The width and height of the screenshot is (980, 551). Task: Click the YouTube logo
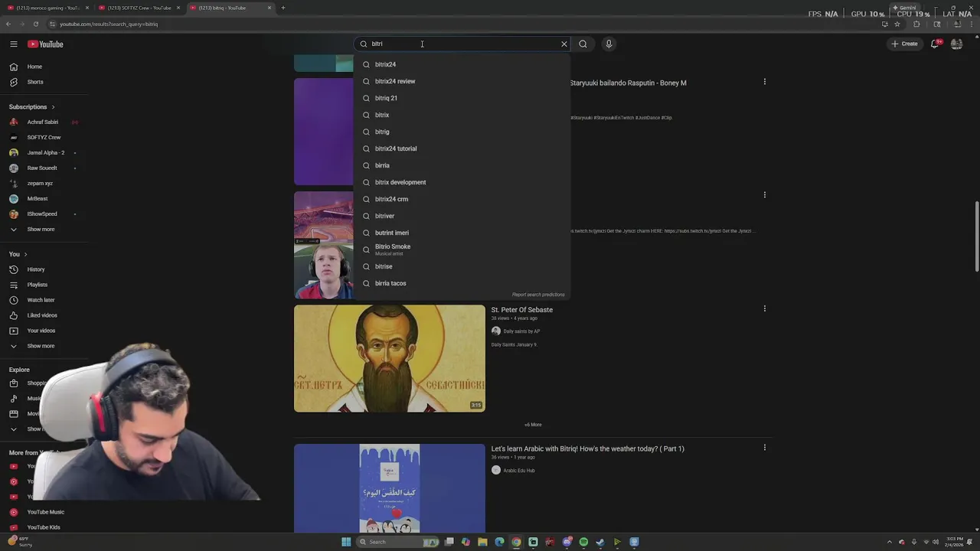tap(46, 44)
